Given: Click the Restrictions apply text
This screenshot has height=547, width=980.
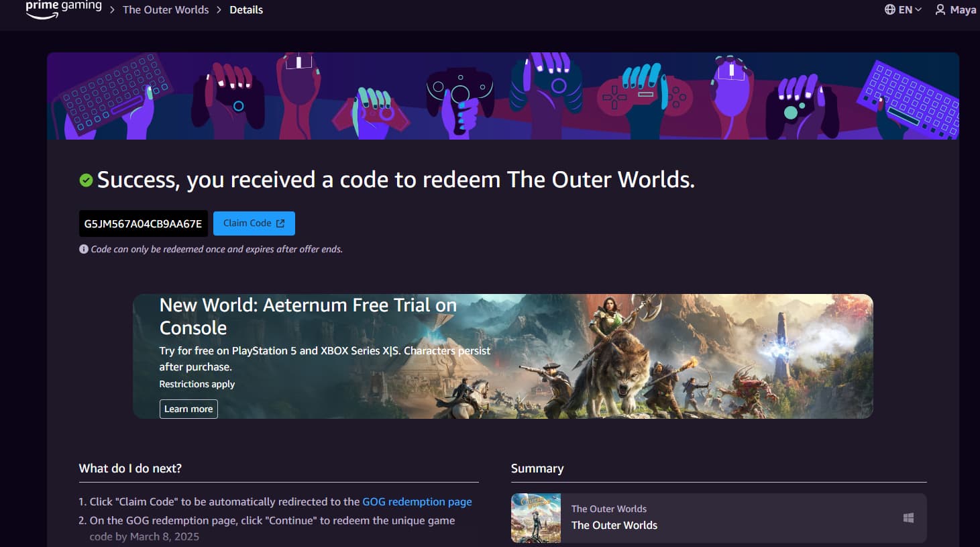Looking at the screenshot, I should 197,384.
